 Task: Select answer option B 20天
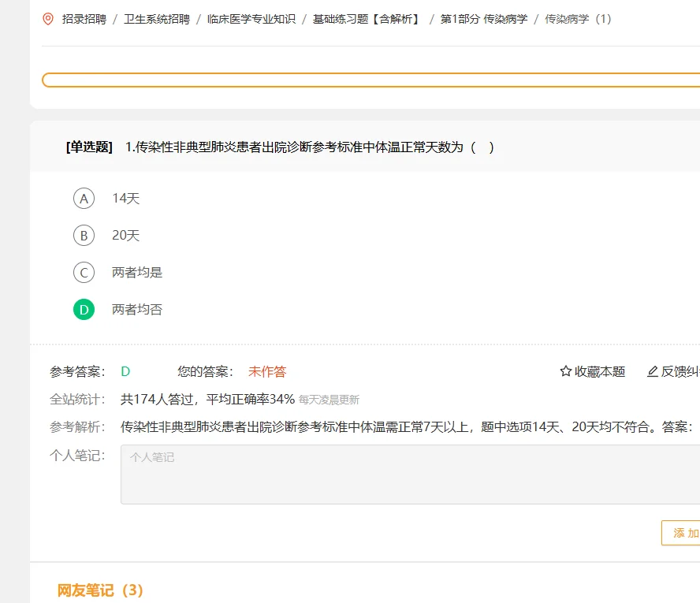tap(84, 236)
